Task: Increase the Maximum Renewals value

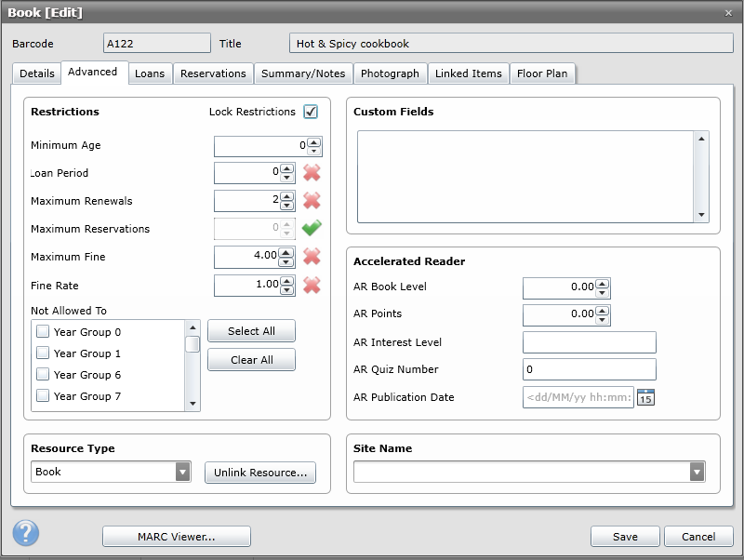Action: (x=286, y=196)
